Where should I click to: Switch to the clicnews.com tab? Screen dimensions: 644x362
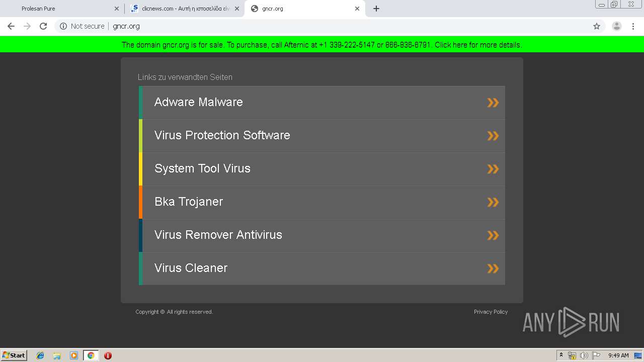[184, 9]
